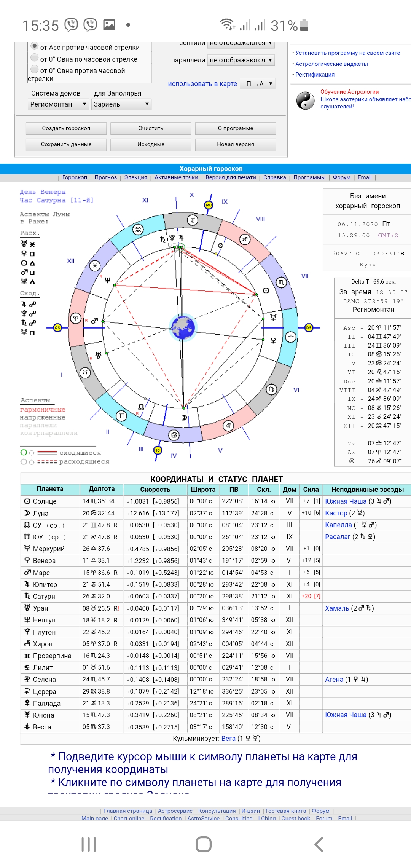The width and height of the screenshot is (411, 868).
Task: Click the Sun symbol on the chart wheel
Action: coord(266,290)
